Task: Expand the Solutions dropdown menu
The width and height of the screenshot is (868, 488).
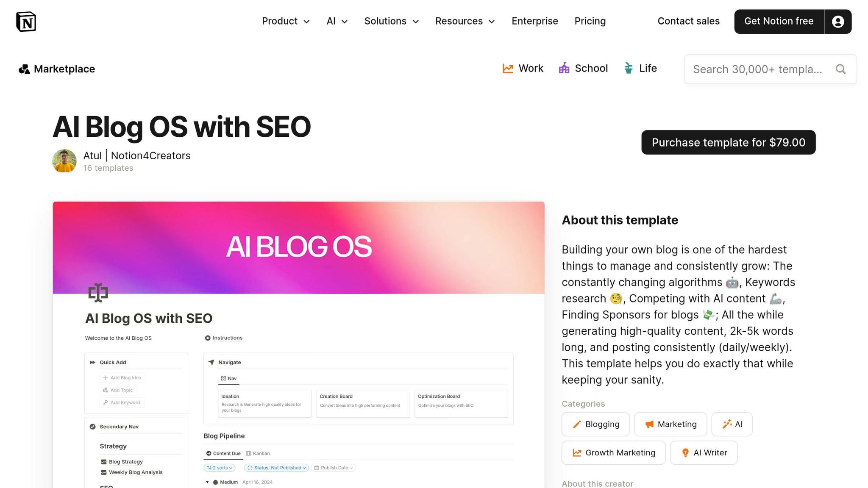Action: tap(391, 21)
